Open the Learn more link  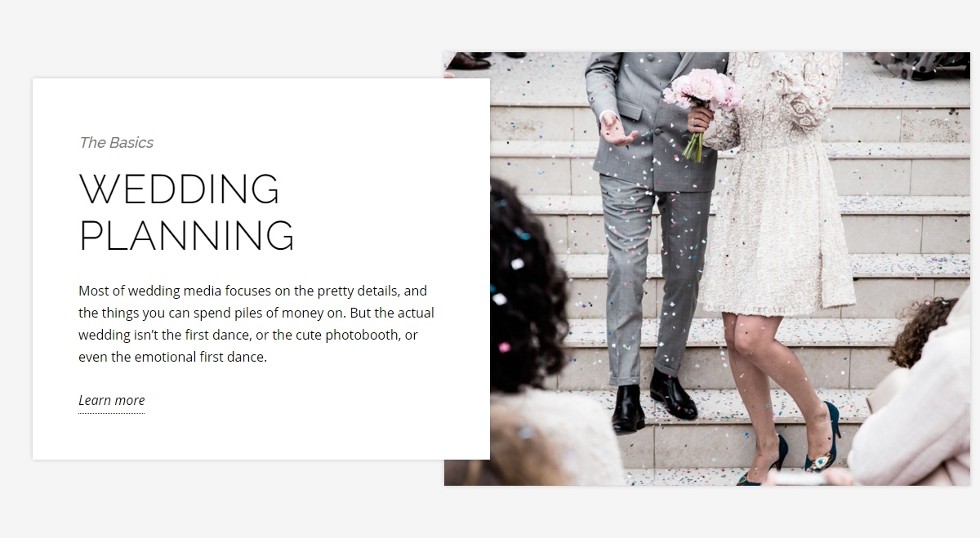[x=111, y=400]
